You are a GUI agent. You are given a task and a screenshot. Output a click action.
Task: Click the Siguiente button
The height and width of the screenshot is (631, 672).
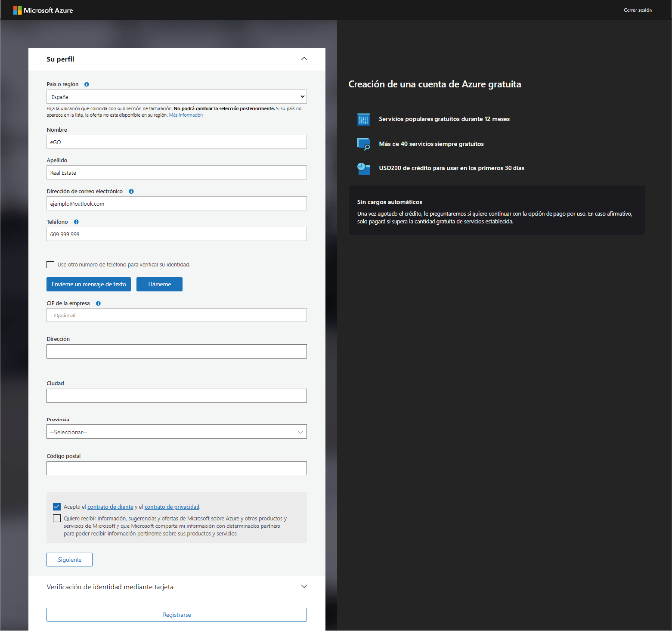coord(69,560)
